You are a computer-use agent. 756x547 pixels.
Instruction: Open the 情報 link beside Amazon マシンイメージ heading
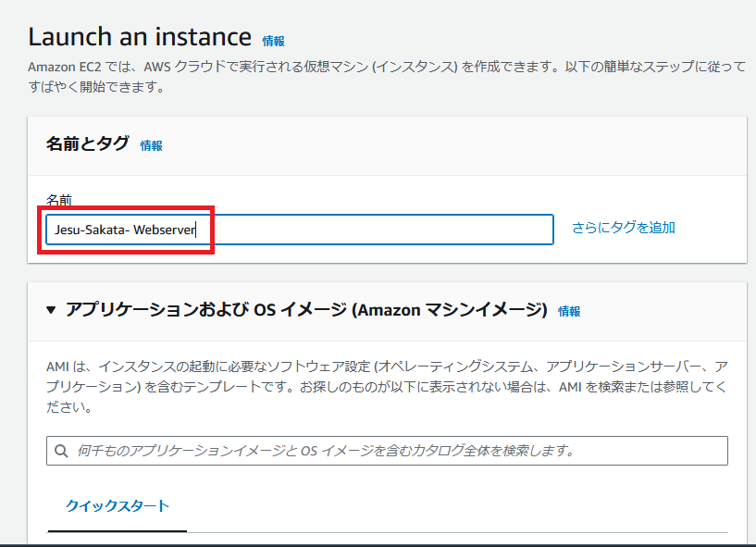pyautogui.click(x=569, y=311)
